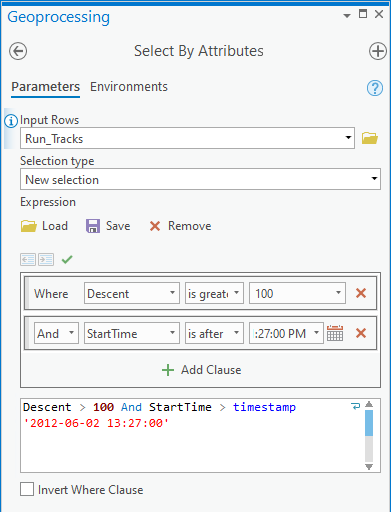Open the calendar date picker
Image resolution: width=391 pixels, height=512 pixels.
point(335,333)
